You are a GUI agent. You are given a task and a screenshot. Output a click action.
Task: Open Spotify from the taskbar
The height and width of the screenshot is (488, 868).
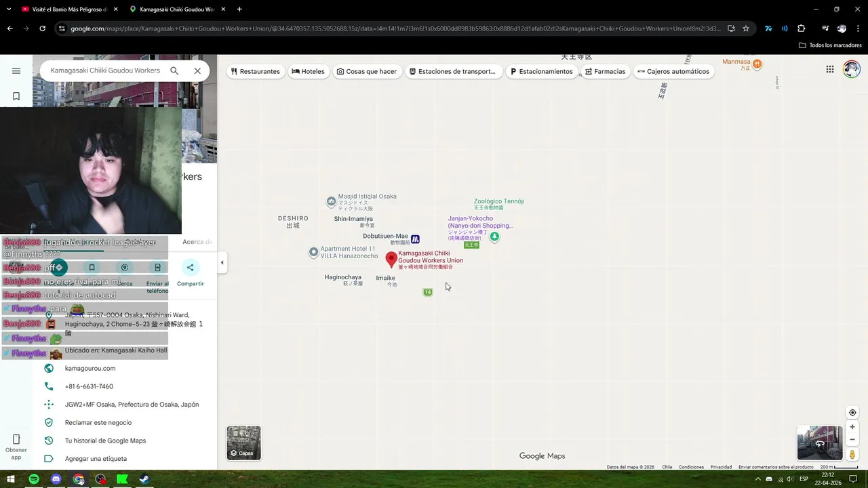click(x=34, y=479)
